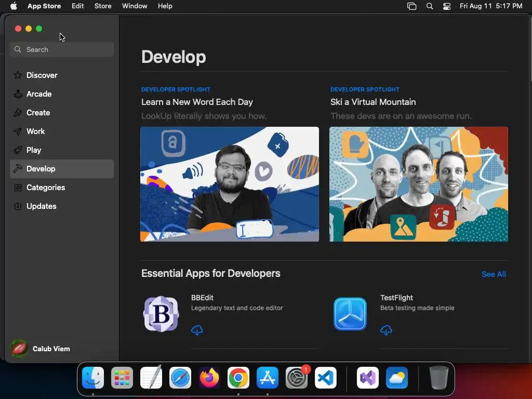Open the Window menu
Viewport: 532px width, 399px height.
pyautogui.click(x=135, y=6)
